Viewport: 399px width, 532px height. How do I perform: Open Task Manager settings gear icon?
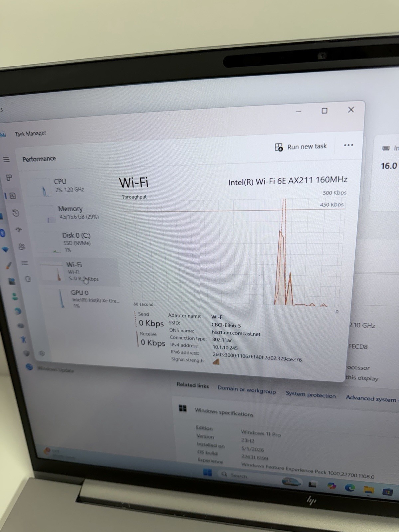click(x=42, y=353)
